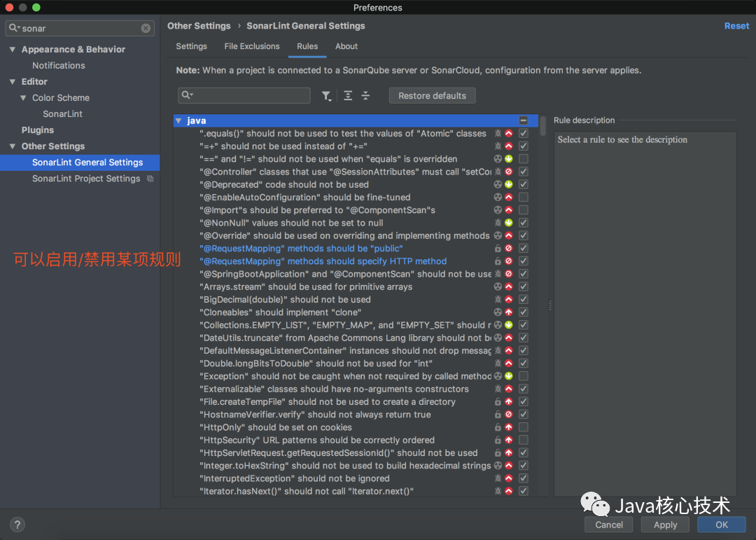
Task: Click the green severity icon on "Collections.EMPTY_LIST" rule
Action: [x=509, y=325]
